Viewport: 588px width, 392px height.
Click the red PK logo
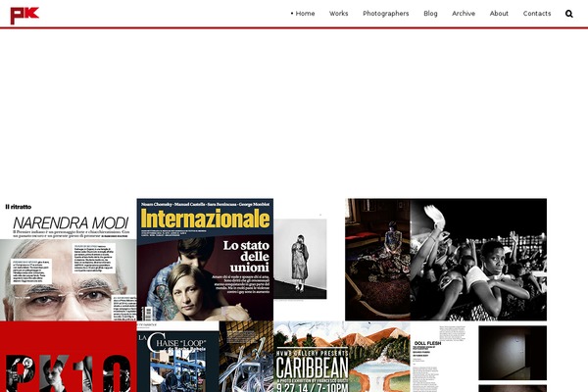[24, 16]
